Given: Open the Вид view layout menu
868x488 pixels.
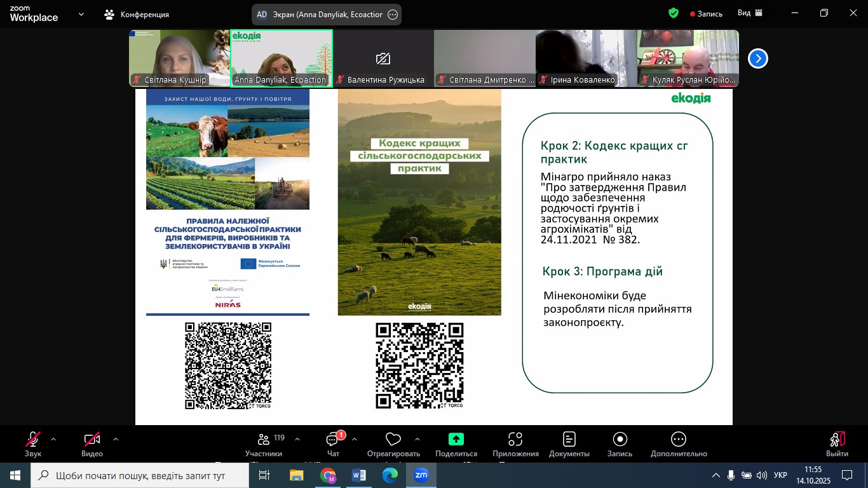Looking at the screenshot, I should click(x=750, y=13).
